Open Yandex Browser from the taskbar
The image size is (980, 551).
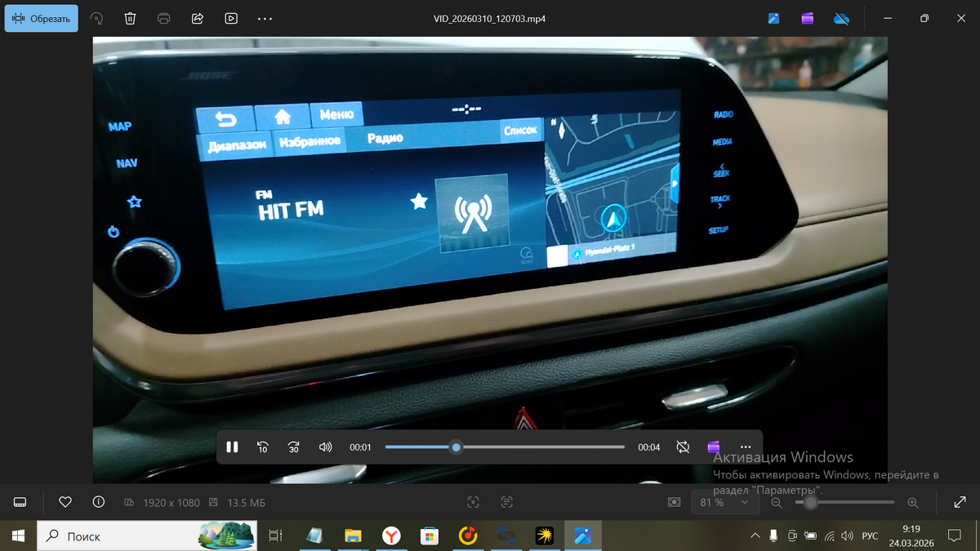click(391, 535)
